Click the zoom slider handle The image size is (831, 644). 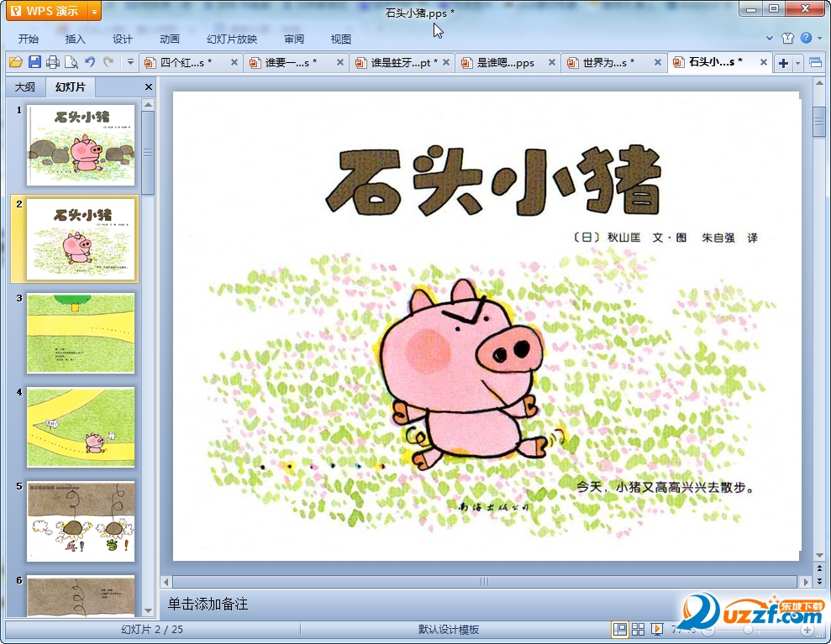tap(748, 630)
